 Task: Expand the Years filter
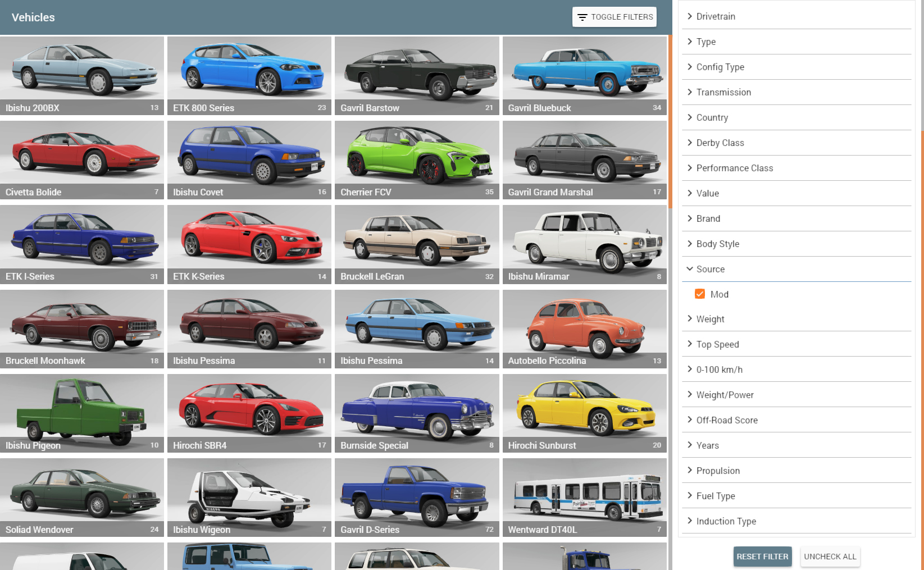click(796, 445)
